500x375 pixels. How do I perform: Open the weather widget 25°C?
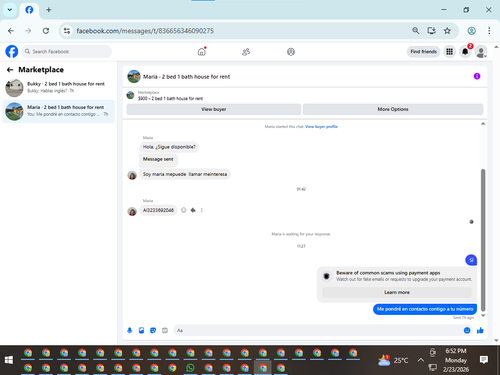click(x=393, y=360)
